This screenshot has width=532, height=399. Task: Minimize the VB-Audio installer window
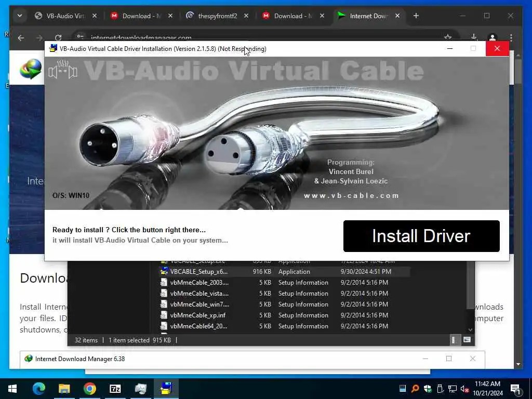pyautogui.click(x=450, y=48)
